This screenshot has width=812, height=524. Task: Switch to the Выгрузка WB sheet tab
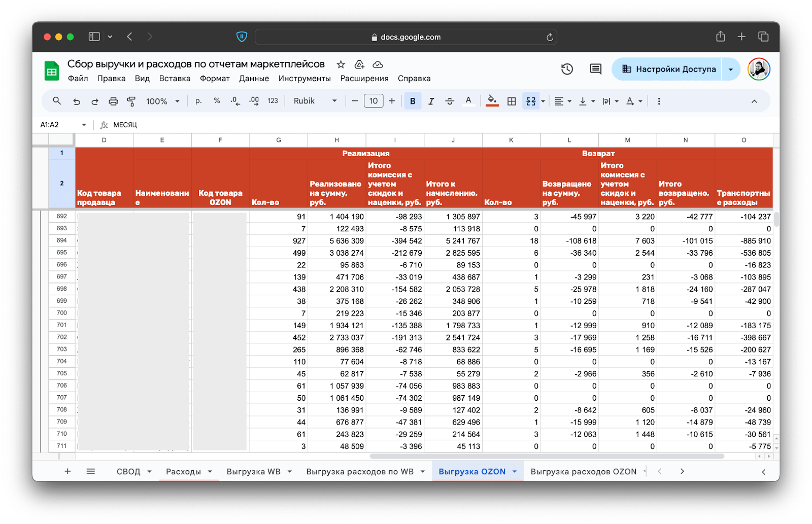click(253, 472)
